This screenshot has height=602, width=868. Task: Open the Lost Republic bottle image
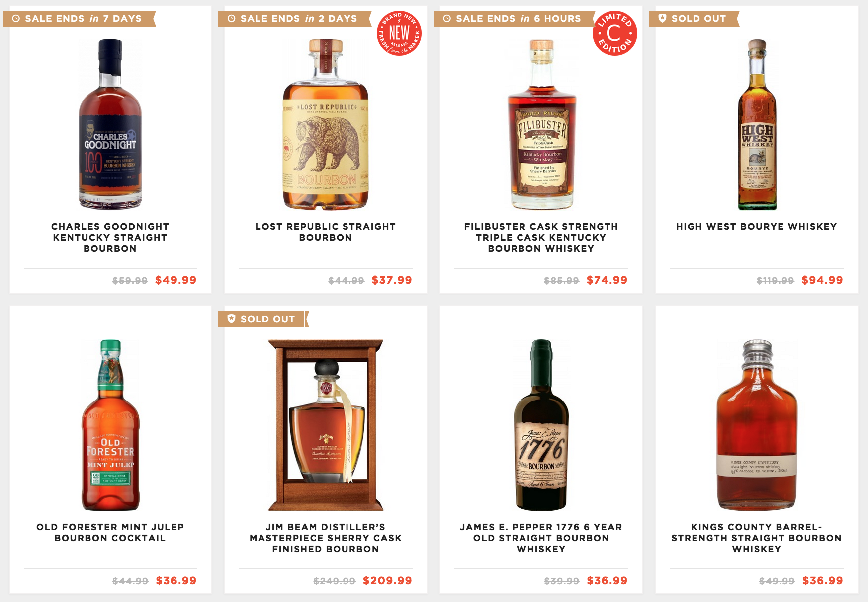tap(326, 124)
